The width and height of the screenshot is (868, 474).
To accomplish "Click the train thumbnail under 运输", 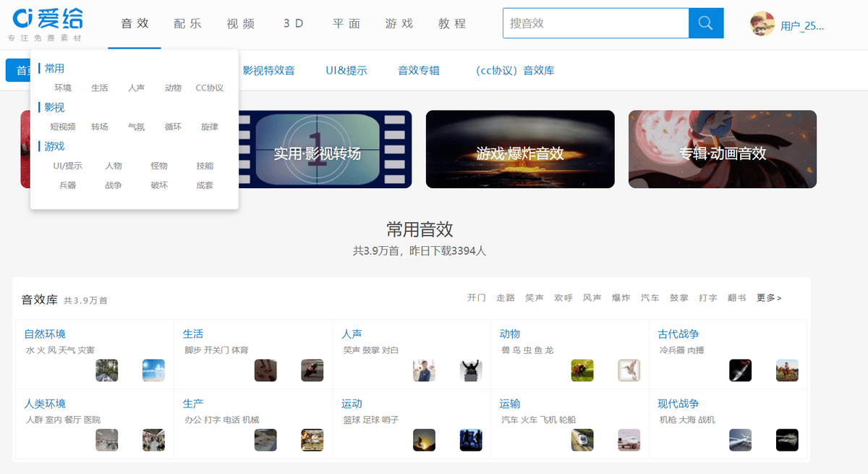I will [582, 440].
